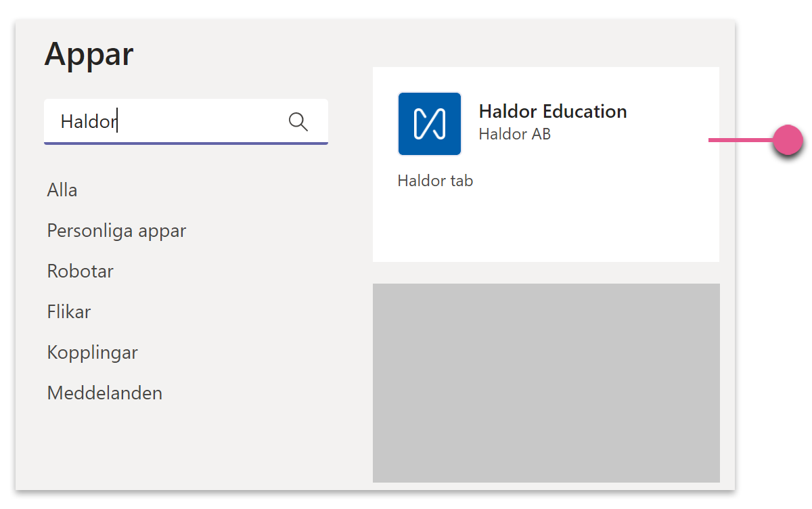The image size is (812, 509).
Task: Click the Haldor Education title
Action: [x=553, y=112]
